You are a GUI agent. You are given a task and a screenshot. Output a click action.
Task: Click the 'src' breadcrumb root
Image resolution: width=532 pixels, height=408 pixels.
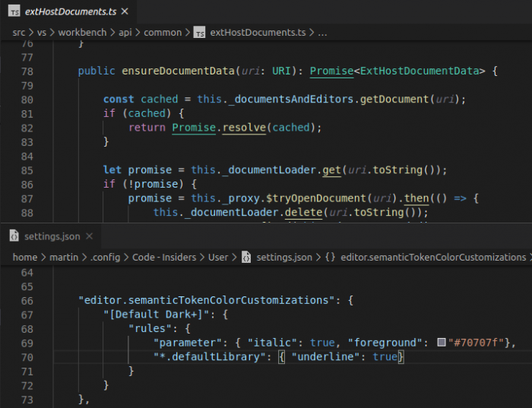tap(18, 33)
